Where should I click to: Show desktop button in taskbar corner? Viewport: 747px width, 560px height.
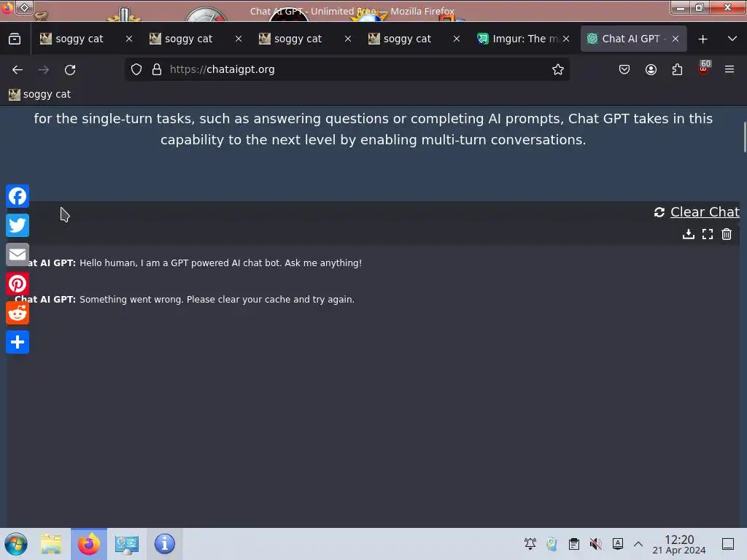tap(728, 544)
